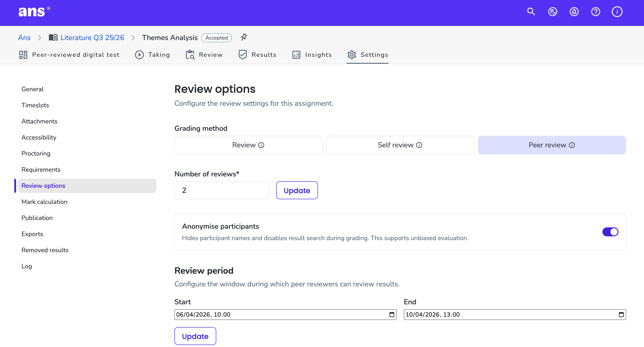Click the Settings gear icon in the tab bar
Screen dimensions: 644x347
click(352, 55)
